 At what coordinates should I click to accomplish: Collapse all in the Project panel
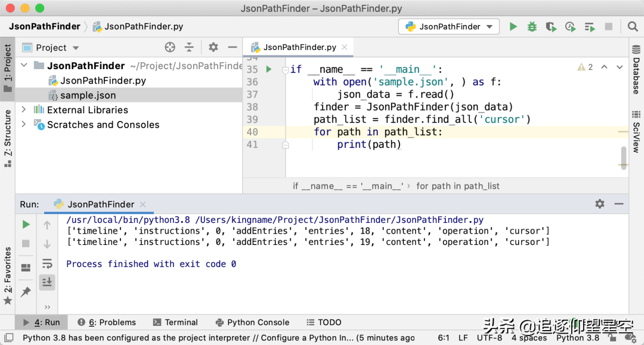click(189, 47)
